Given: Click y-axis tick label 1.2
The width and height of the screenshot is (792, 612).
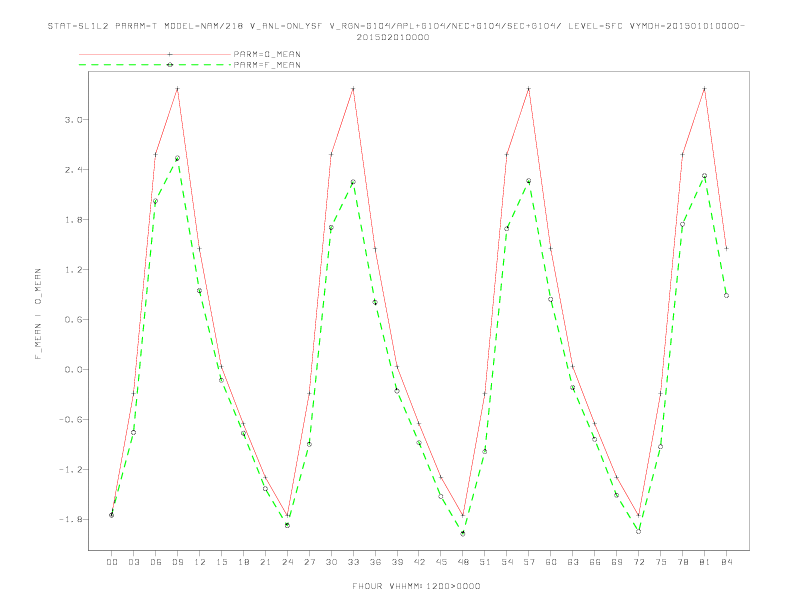Looking at the screenshot, I should click(x=73, y=270).
